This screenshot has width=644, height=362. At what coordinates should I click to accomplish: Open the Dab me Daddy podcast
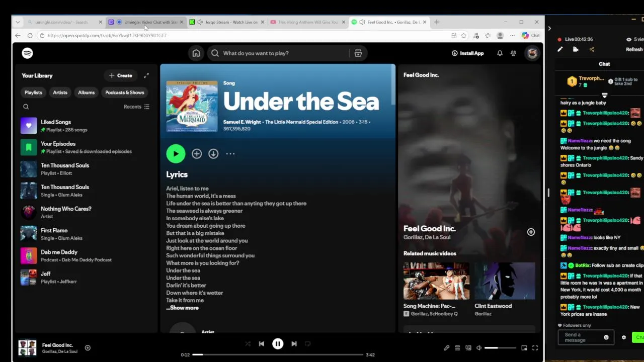tap(86, 255)
